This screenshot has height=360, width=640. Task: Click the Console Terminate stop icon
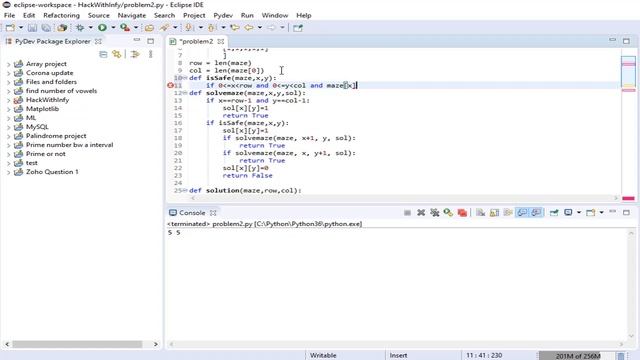407,213
